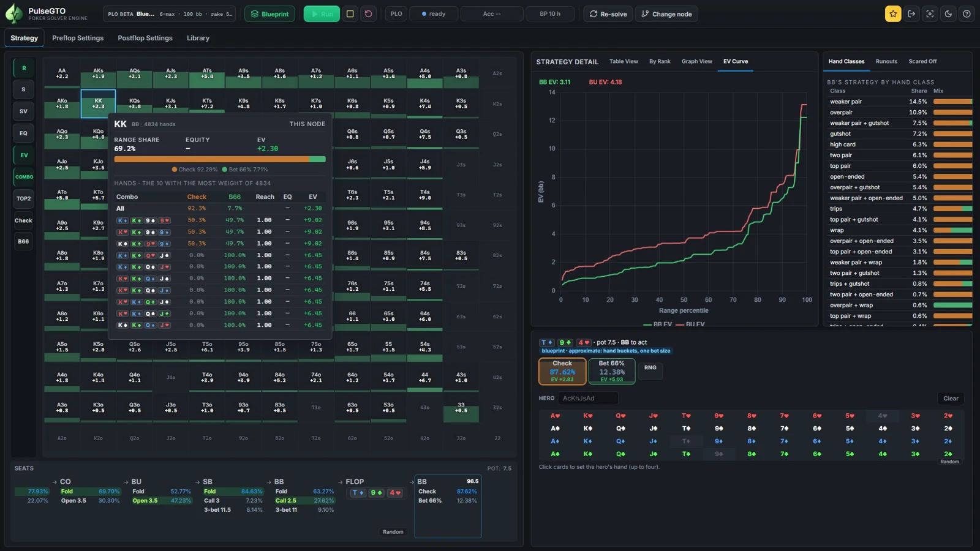Open help via question mark icon
The height and width of the screenshot is (551, 980).
tap(967, 13)
